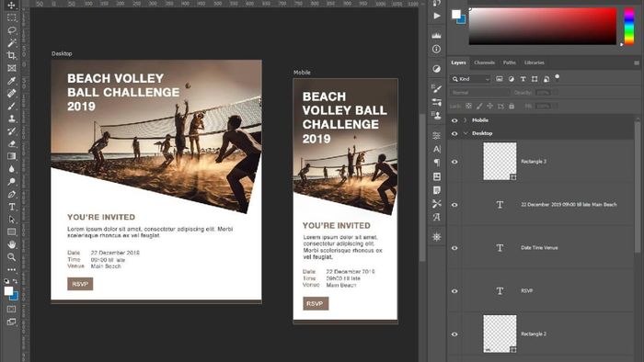The height and width of the screenshot is (362, 644).
Task: Select the Horizontal Type tool
Action: click(11, 207)
